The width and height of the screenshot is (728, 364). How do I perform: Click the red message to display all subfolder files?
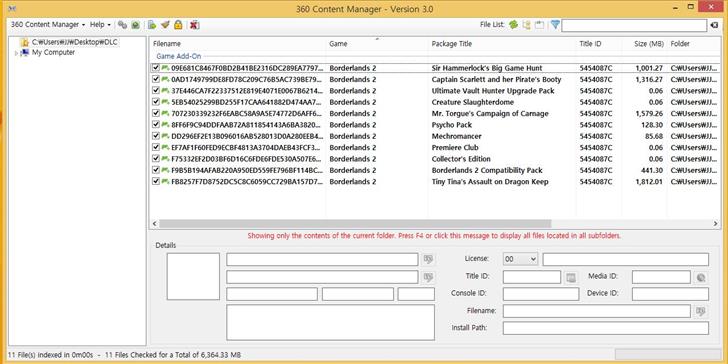coord(434,236)
